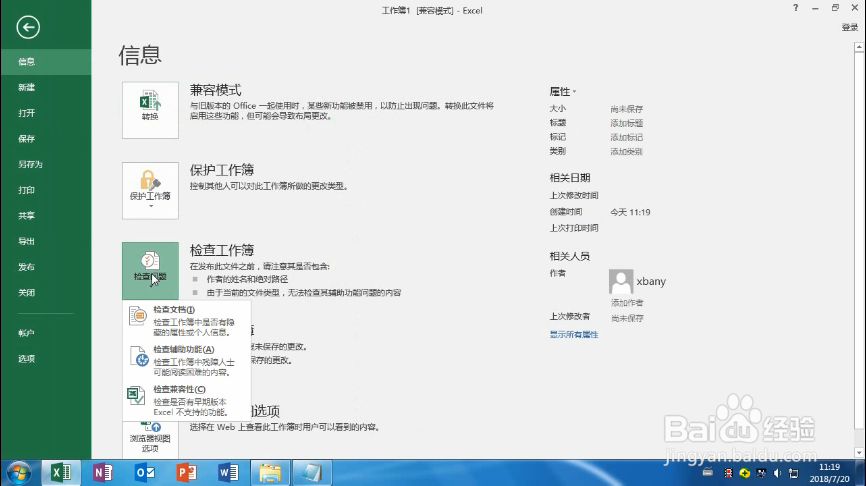Open the Share (共享) tab
Image resolution: width=866 pixels, height=486 pixels.
pos(46,215)
